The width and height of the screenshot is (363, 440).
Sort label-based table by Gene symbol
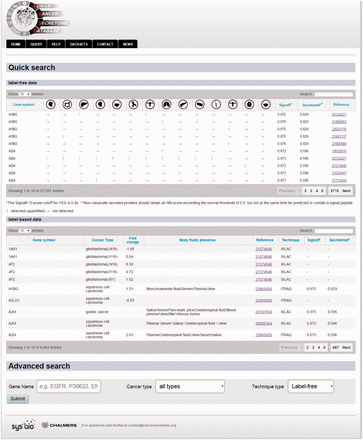pyautogui.click(x=44, y=240)
